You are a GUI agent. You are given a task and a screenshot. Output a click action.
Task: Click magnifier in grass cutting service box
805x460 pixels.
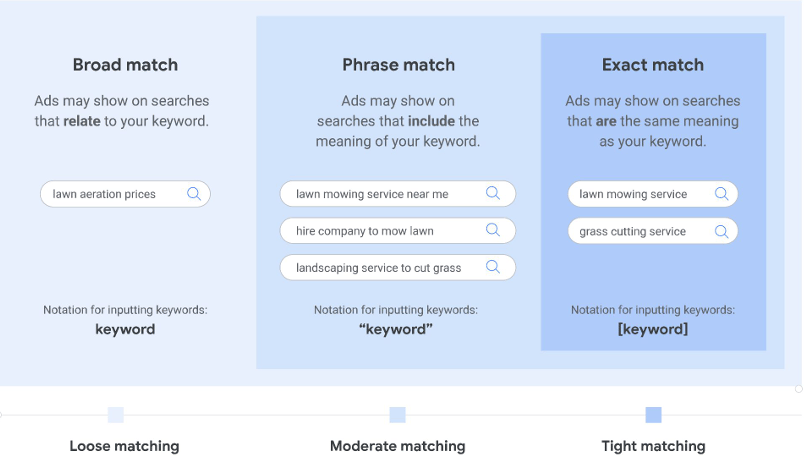pyautogui.click(x=721, y=232)
